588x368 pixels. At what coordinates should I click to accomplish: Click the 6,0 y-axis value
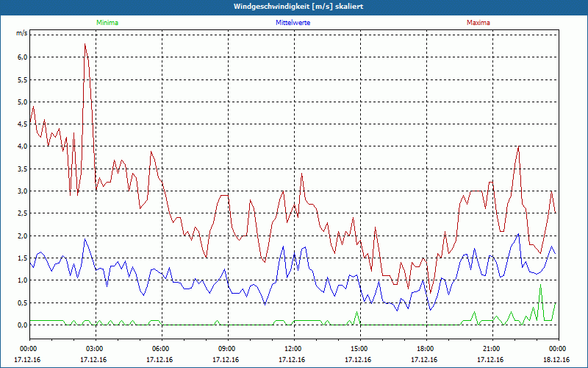[x=23, y=57]
